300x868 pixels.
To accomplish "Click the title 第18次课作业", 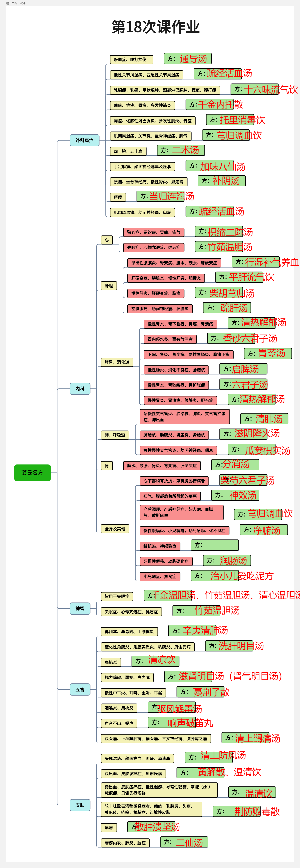I will click(156, 27).
